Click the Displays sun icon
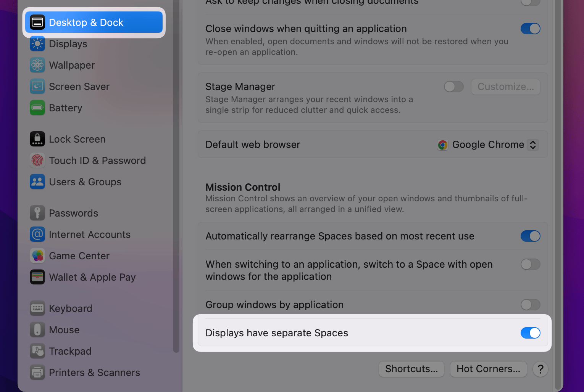Viewport: 584px width, 392px height. (37, 44)
